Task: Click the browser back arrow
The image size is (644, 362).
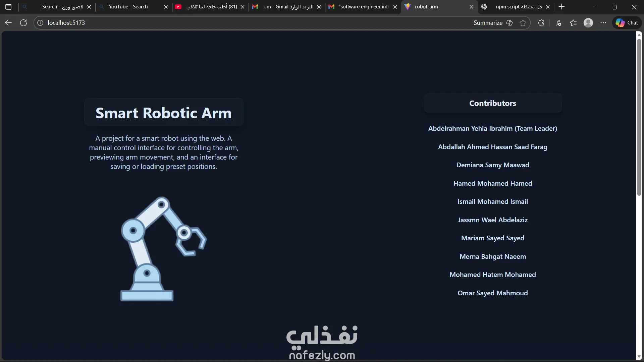Action: [x=8, y=23]
